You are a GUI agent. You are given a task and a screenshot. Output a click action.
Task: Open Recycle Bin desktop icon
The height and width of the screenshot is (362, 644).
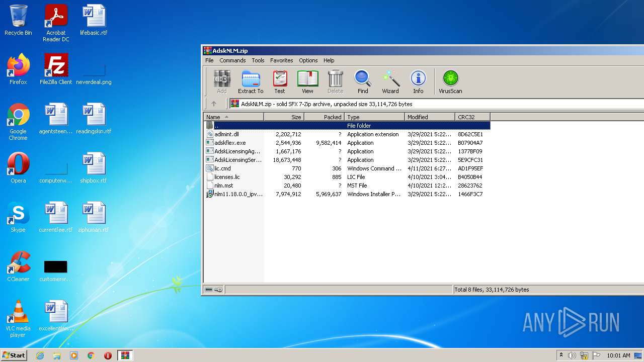[18, 21]
